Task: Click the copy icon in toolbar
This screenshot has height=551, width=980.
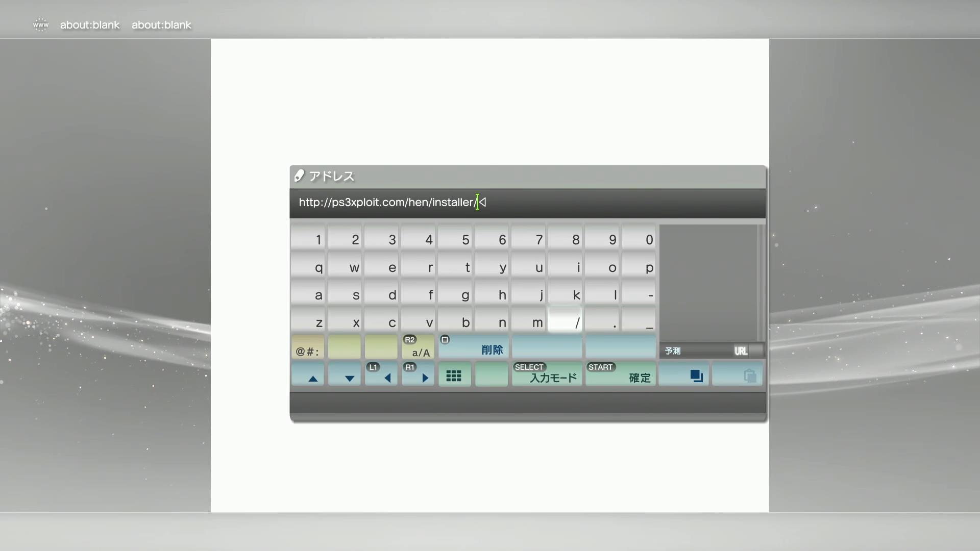Action: (x=696, y=375)
